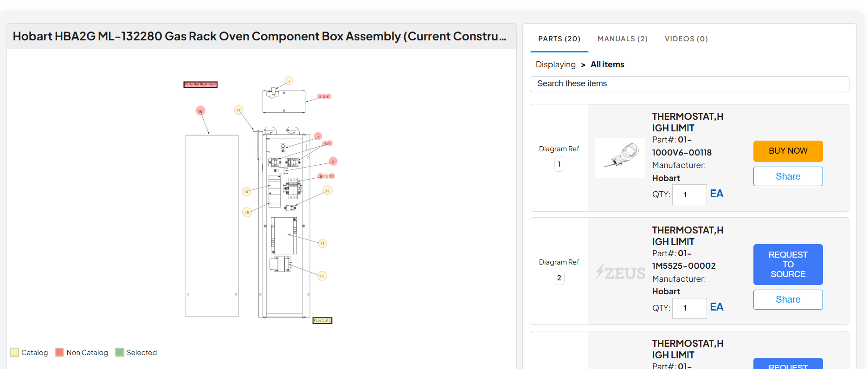The height and width of the screenshot is (369, 868).
Task: Open the thermostat product thumbnail image
Action: coord(620,158)
